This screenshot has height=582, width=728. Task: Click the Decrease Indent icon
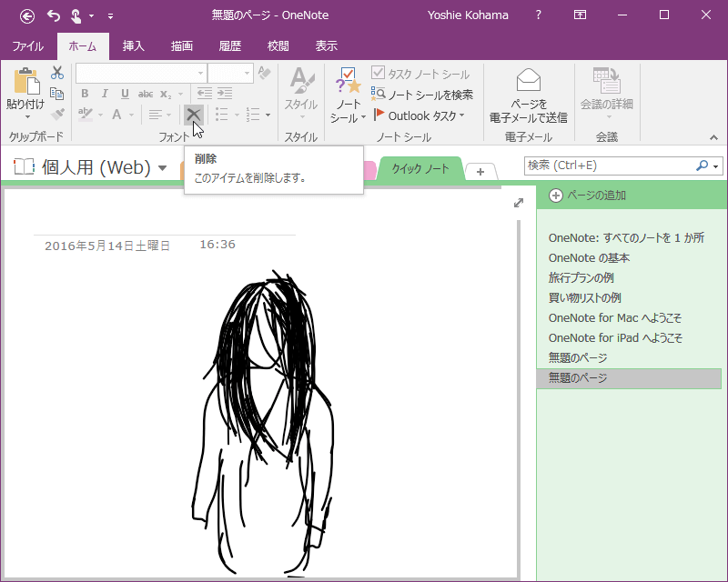[204, 94]
